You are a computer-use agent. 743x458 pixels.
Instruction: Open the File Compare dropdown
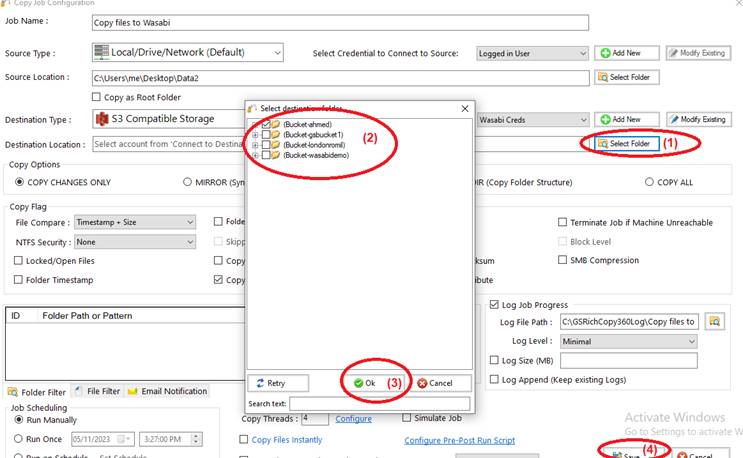click(x=189, y=222)
